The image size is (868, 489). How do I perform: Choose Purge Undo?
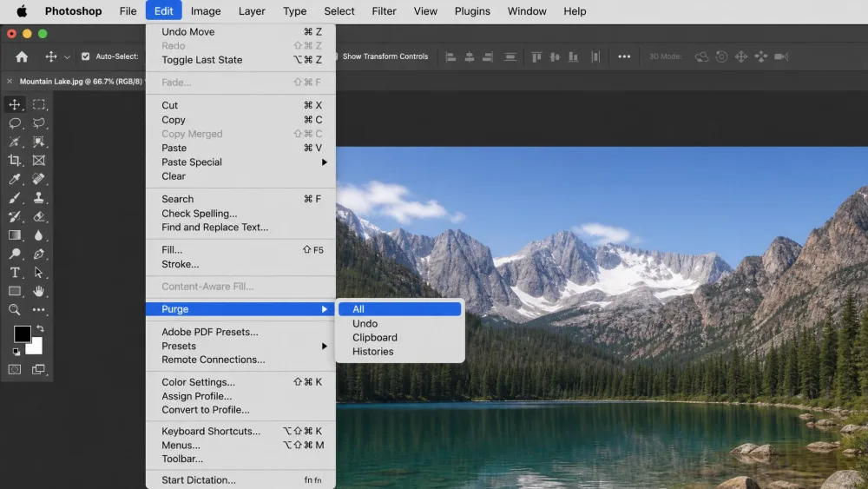point(399,323)
